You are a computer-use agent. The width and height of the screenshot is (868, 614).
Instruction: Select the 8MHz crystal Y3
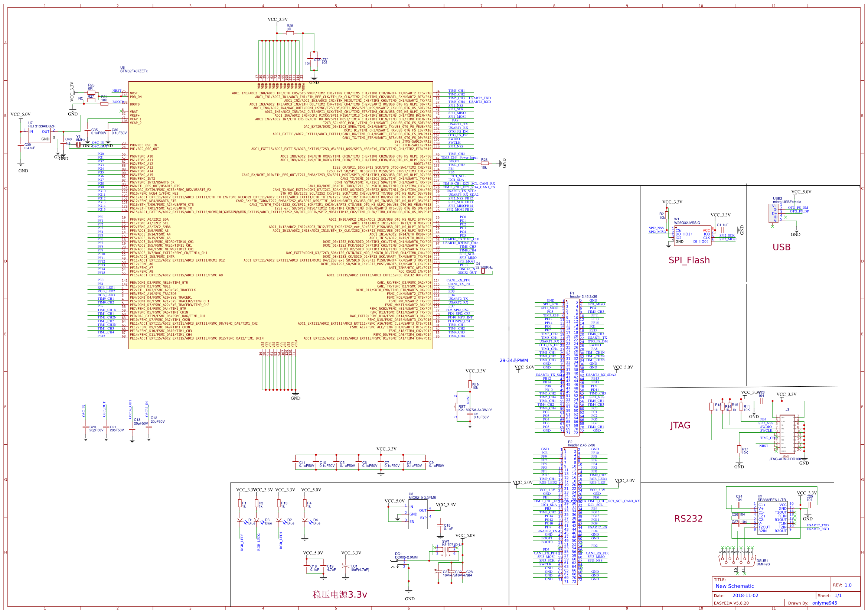coord(78,145)
